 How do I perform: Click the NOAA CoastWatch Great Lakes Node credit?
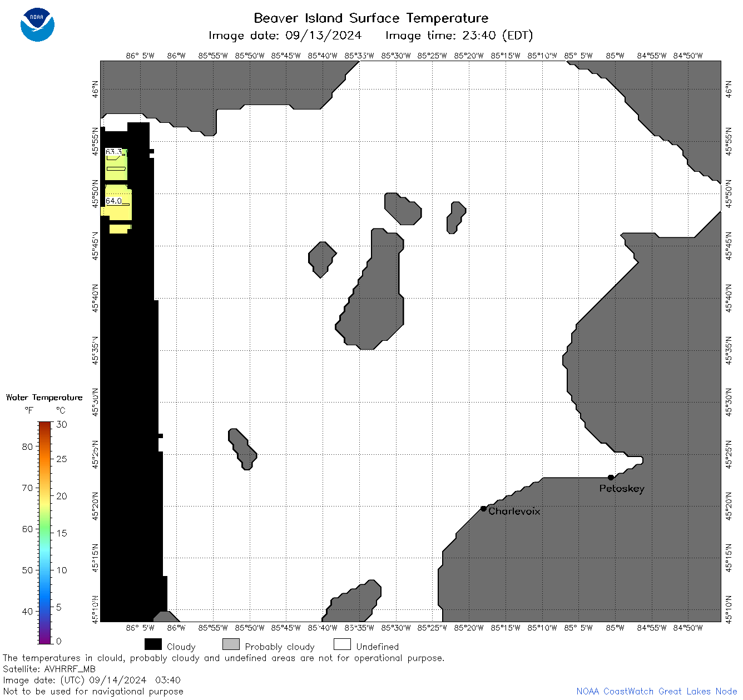(657, 691)
